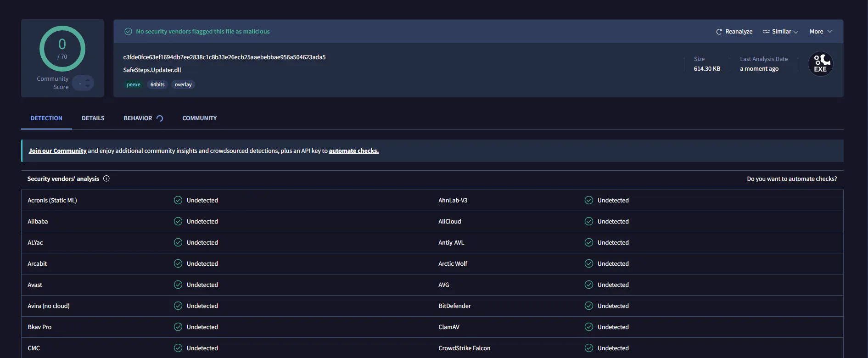Click the Security vendors' analysis heading
This screenshot has width=868, height=358.
click(x=63, y=179)
